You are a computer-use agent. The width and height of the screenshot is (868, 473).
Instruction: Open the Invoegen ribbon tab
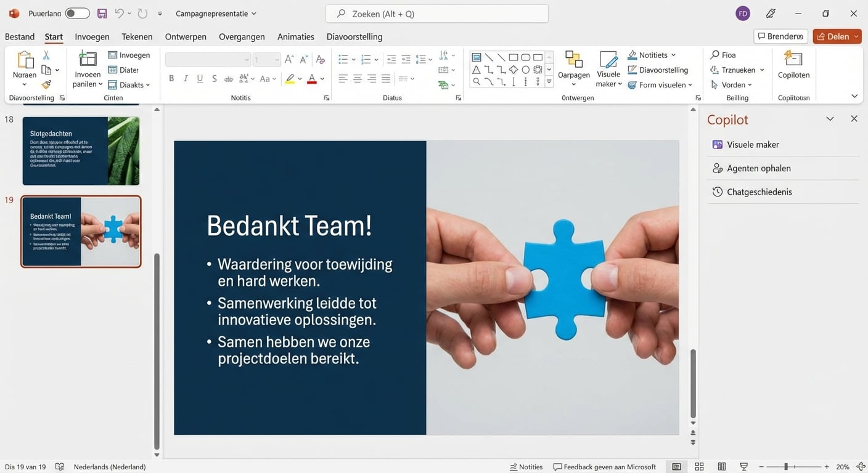[91, 36]
